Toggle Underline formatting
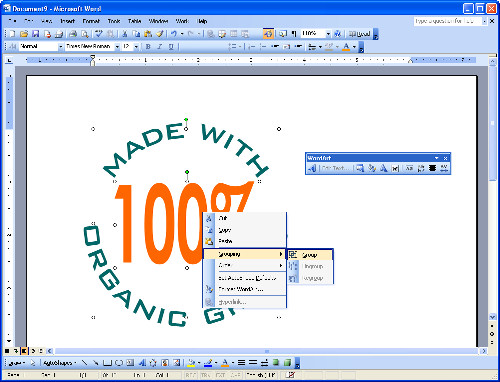500x382 pixels. click(171, 46)
